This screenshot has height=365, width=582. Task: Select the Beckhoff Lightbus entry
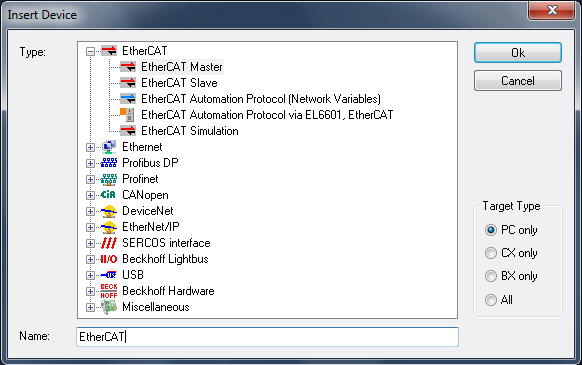[x=165, y=259]
